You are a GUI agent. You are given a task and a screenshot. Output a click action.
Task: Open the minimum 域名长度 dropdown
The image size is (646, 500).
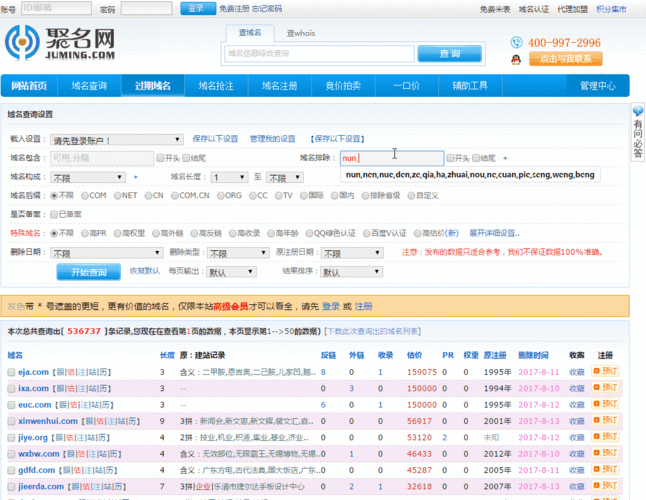point(229,178)
